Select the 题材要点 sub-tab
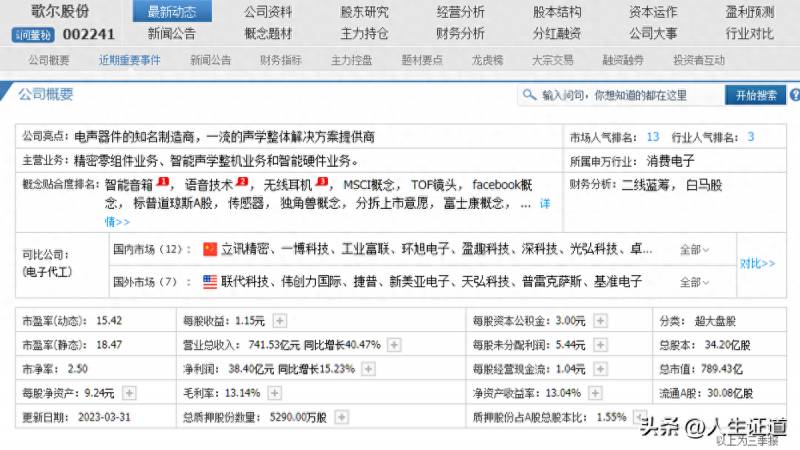The width and height of the screenshot is (800, 450). click(x=421, y=60)
